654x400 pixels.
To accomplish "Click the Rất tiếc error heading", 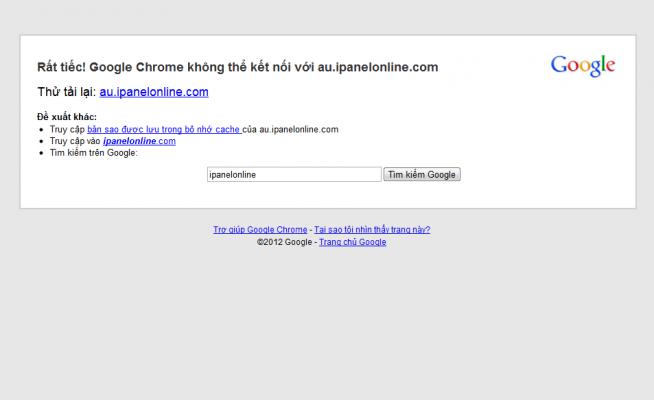I will (237, 67).
